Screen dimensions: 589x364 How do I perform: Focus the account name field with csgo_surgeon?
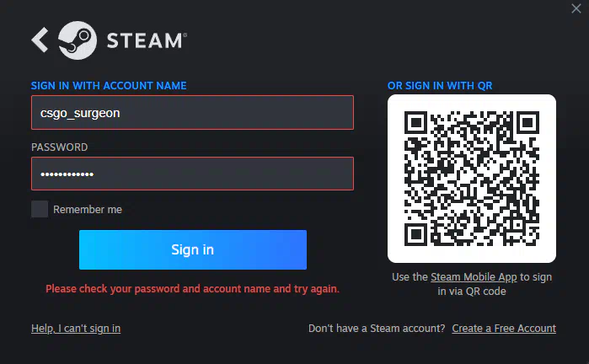pos(192,113)
